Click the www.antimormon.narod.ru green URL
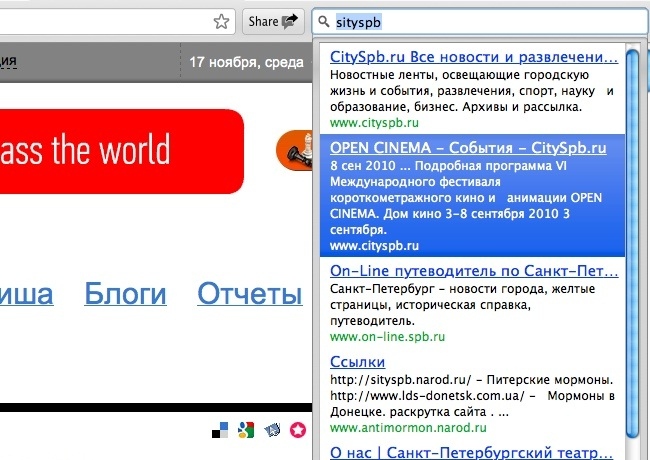Viewport: 650px width, 460px height. coord(408,428)
